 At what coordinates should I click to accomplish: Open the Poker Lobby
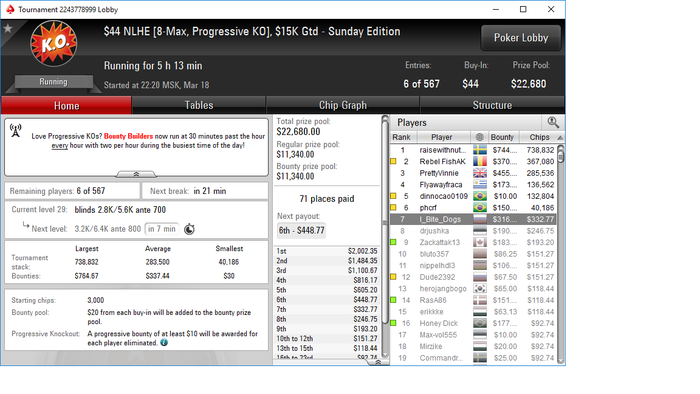click(521, 37)
